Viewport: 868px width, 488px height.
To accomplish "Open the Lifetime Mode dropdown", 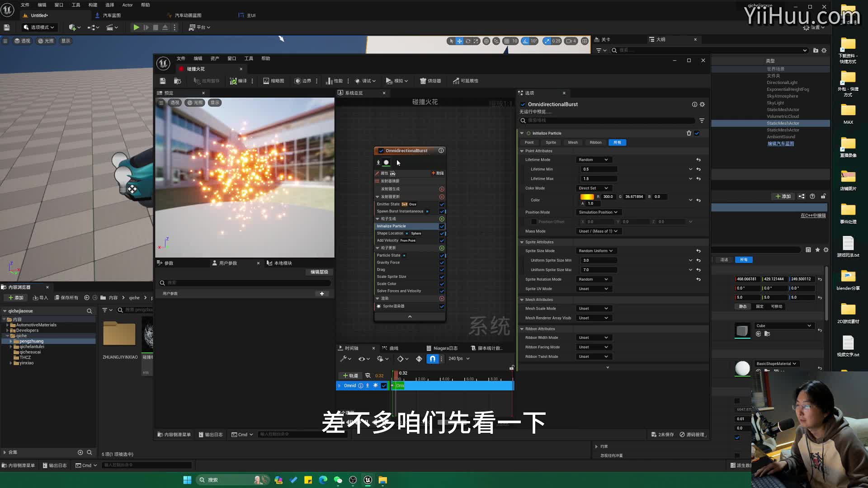I will 593,160.
